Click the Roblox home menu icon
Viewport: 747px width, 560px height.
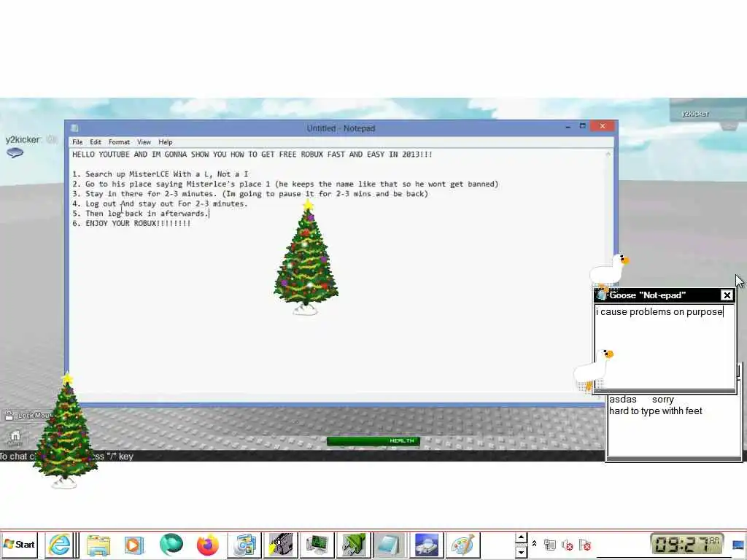coord(15,437)
